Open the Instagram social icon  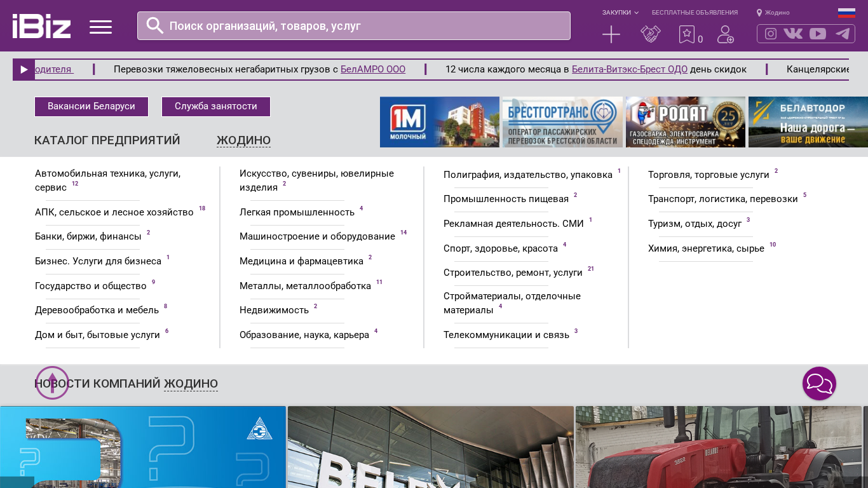[770, 34]
